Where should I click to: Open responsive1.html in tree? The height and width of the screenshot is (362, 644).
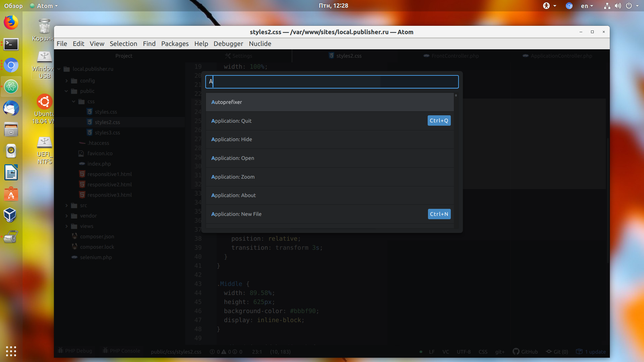[x=109, y=174]
